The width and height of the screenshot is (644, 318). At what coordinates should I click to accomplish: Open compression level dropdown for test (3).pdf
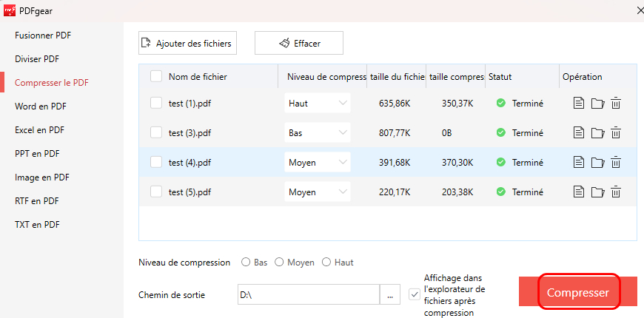(x=318, y=133)
